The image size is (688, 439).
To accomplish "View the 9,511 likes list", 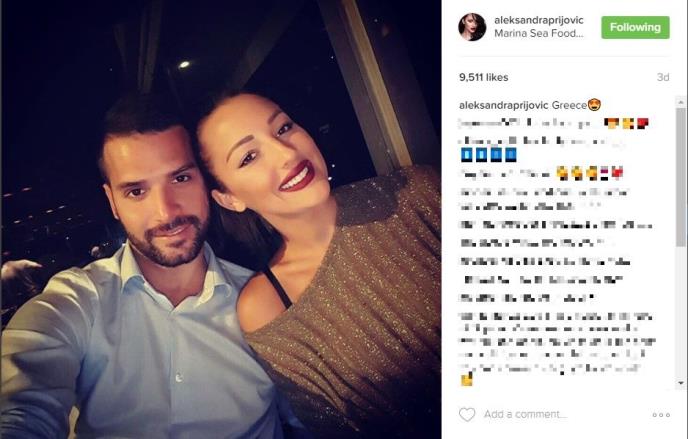I will pyautogui.click(x=484, y=77).
